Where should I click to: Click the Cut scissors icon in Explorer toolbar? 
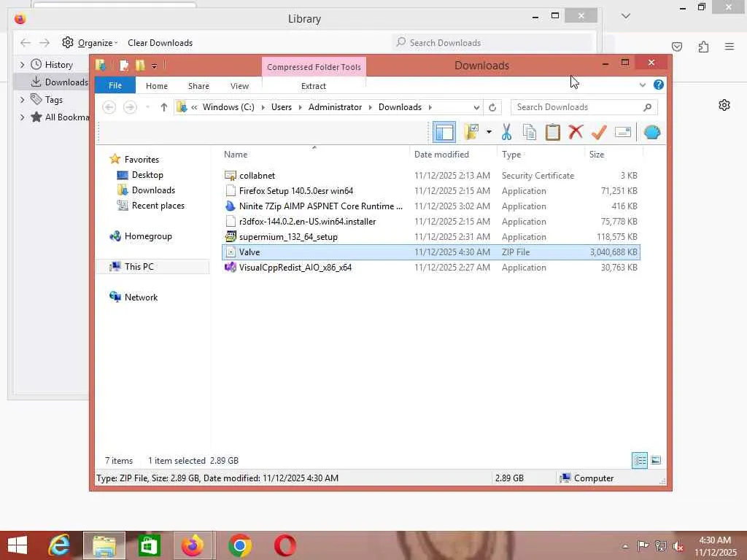click(x=506, y=132)
